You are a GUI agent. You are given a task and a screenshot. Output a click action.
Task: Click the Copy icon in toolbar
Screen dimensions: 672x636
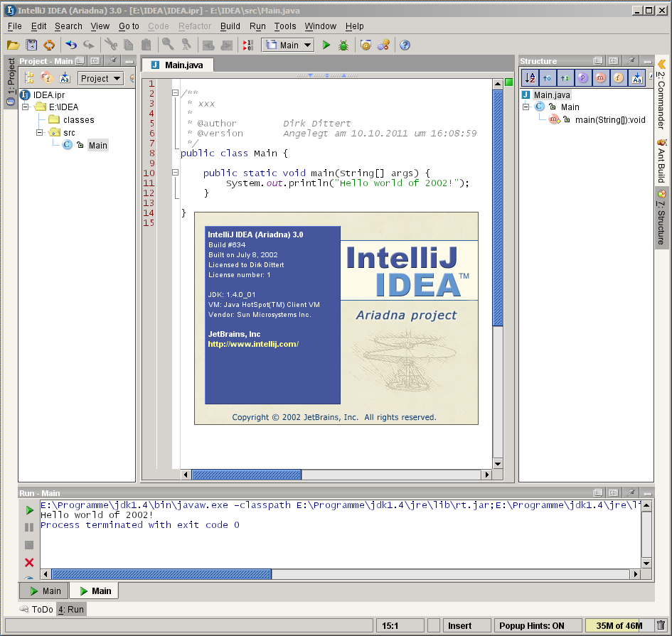coord(129,45)
